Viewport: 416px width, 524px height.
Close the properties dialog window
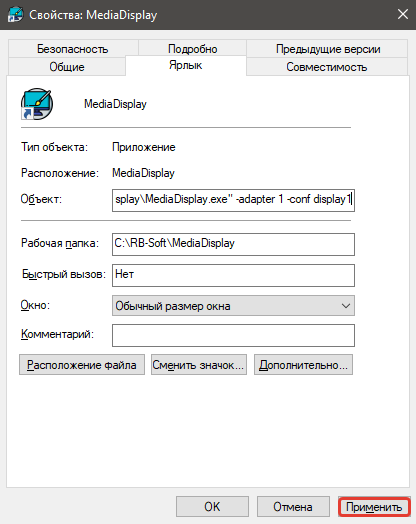click(x=403, y=14)
